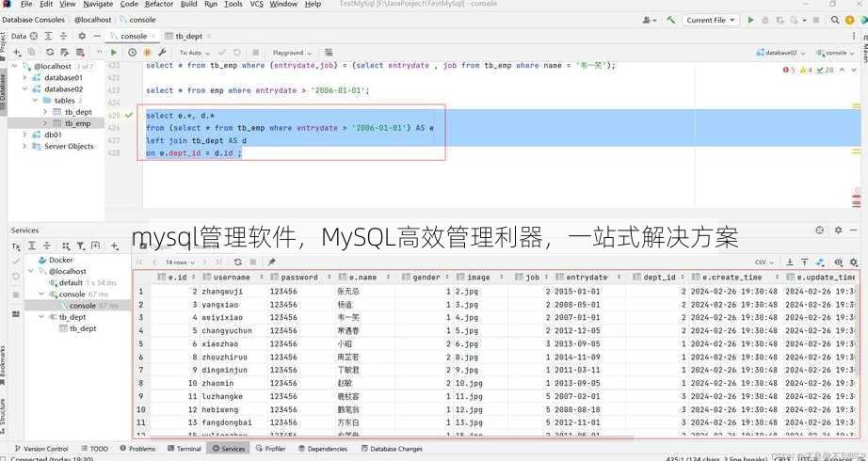Image resolution: width=868 pixels, height=461 pixels.
Task: Add new data source plus icon
Action: pyautogui.click(x=17, y=53)
